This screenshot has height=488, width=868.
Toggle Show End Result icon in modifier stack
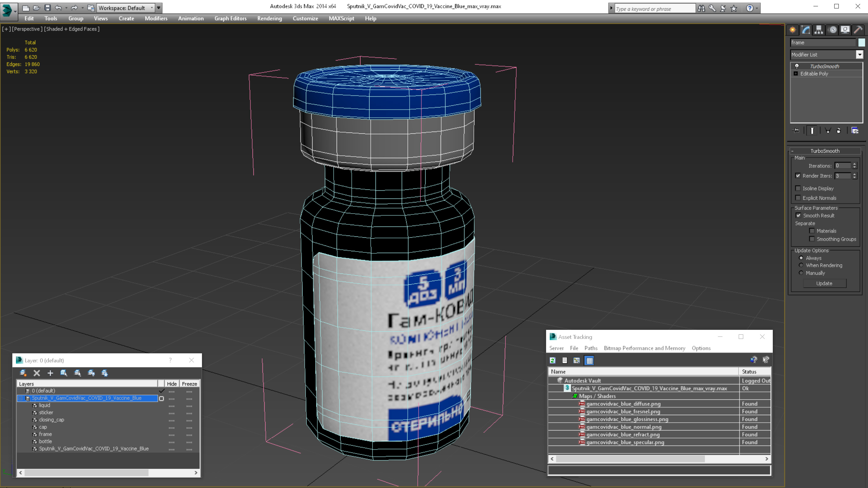[x=812, y=130]
